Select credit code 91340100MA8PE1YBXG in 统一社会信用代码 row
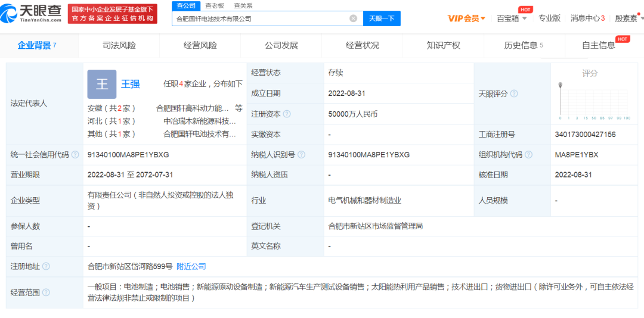644x318 pixels. [x=128, y=155]
